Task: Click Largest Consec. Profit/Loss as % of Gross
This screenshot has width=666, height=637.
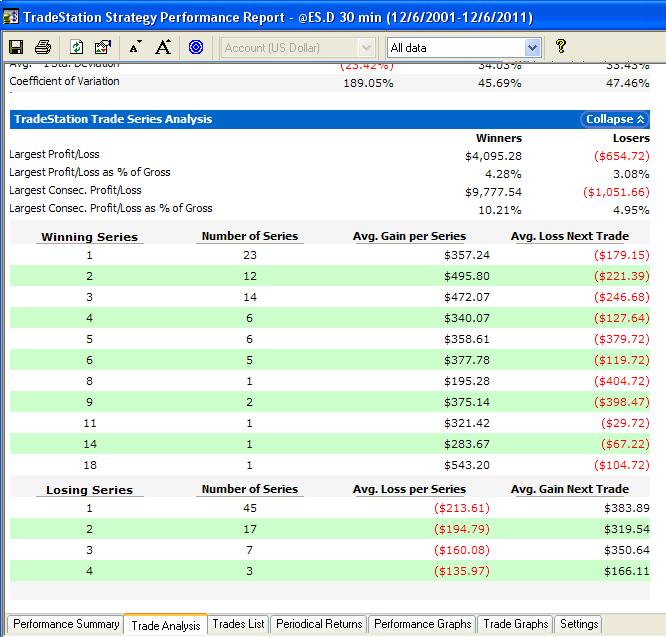Action: tap(111, 208)
